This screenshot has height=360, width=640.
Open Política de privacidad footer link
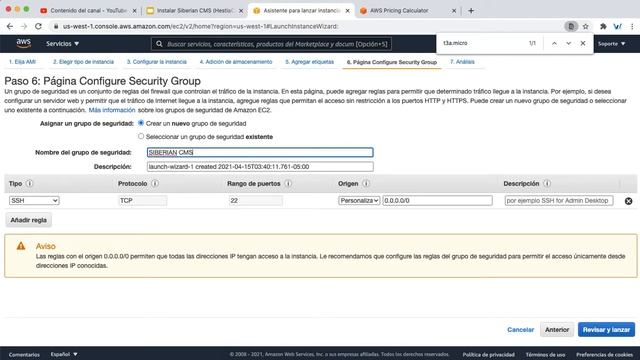(489, 355)
